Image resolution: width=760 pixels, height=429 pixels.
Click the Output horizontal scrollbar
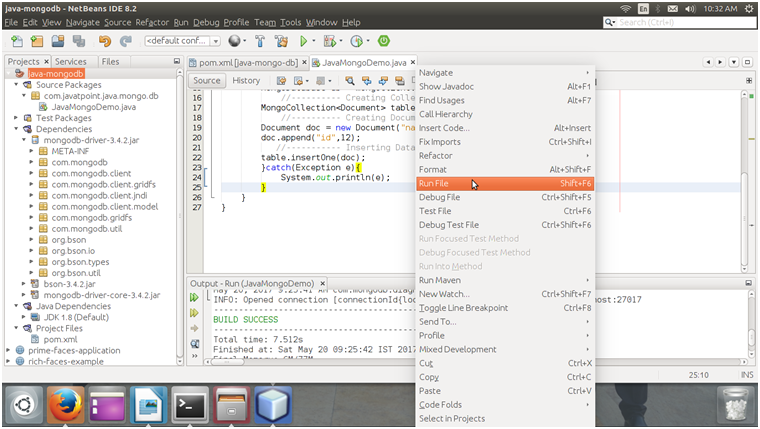pyautogui.click(x=475, y=362)
